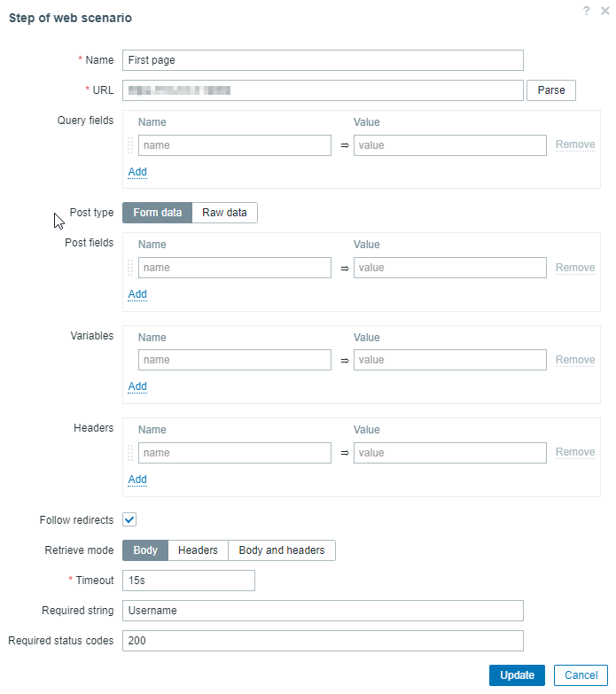616x694 pixels.
Task: Click the help question mark icon
Action: [587, 11]
